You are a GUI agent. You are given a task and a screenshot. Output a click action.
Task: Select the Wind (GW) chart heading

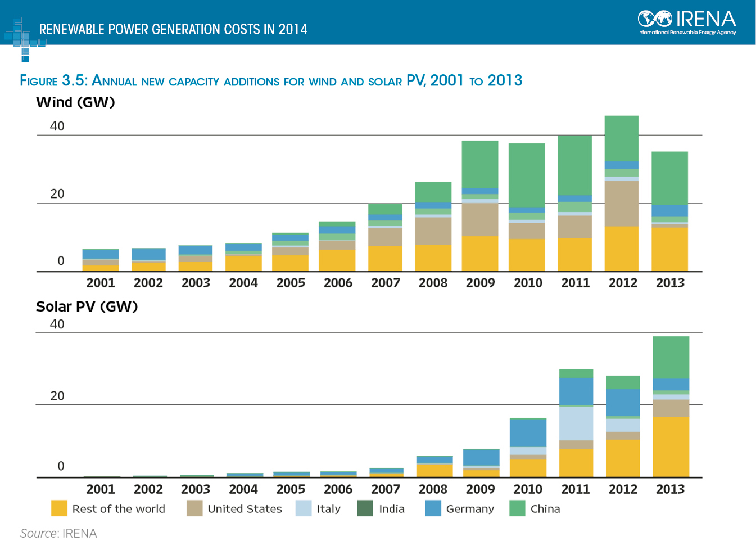[75, 102]
